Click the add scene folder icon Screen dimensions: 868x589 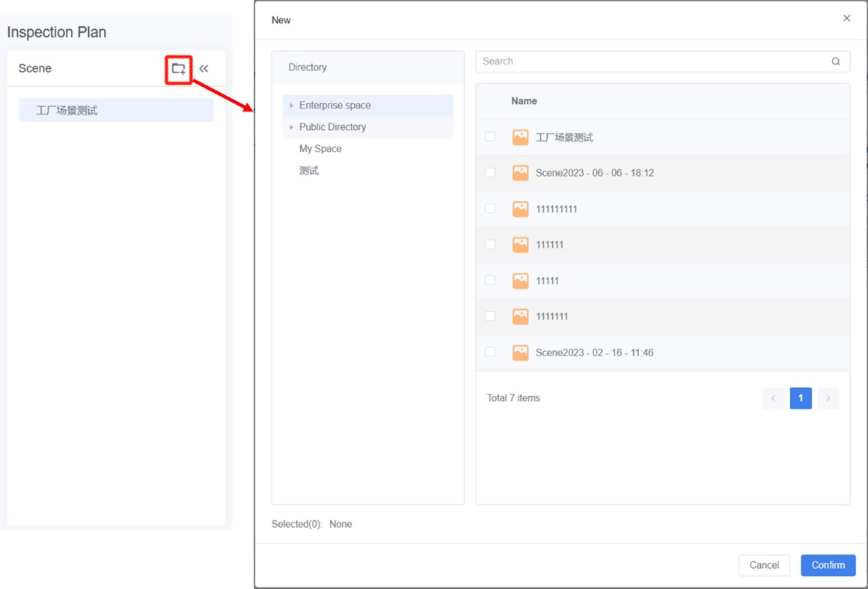(x=178, y=68)
